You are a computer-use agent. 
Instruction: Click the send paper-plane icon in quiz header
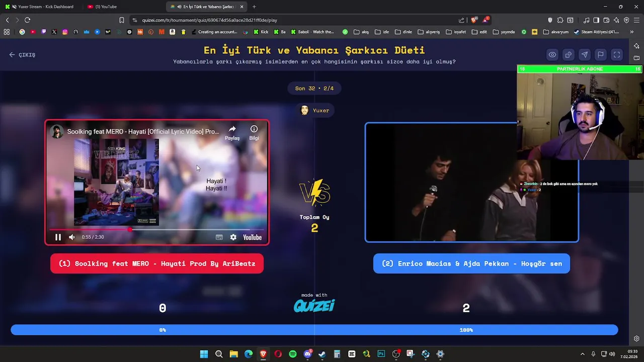coord(585,55)
